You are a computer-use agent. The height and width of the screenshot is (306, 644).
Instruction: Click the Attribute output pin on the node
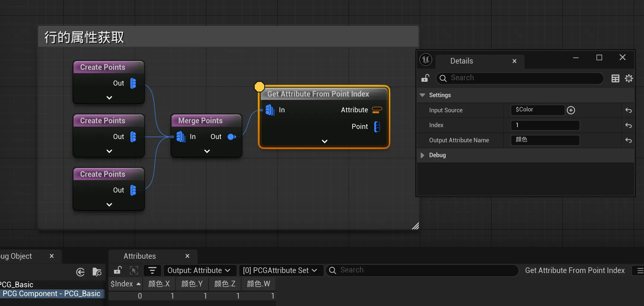377,110
